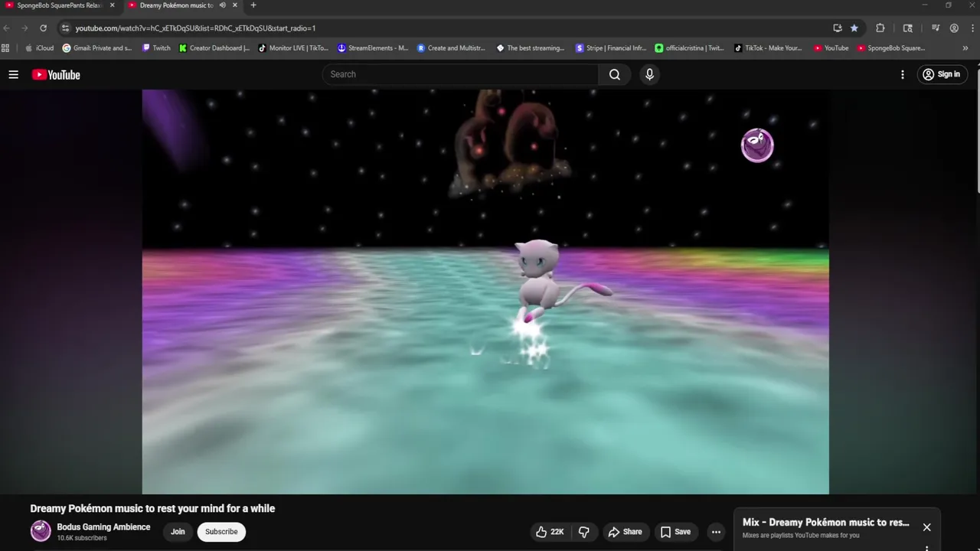The image size is (980, 551).
Task: Open YouTube settings three-dot menu
Action: pos(903,74)
